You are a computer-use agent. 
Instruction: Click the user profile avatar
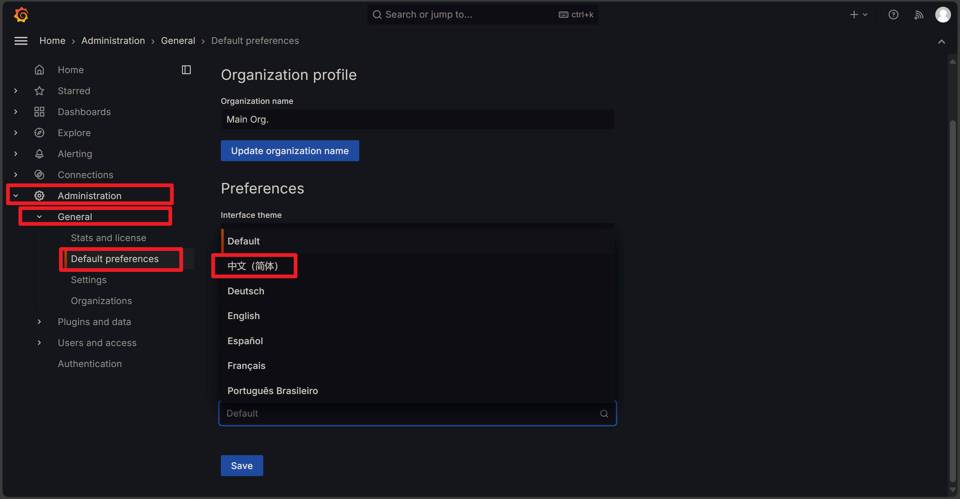pyautogui.click(x=942, y=15)
